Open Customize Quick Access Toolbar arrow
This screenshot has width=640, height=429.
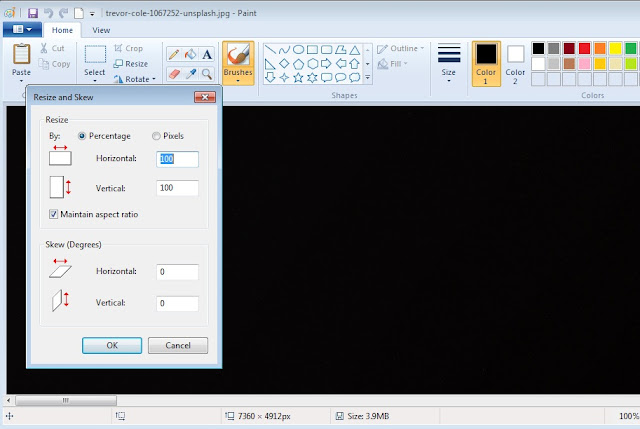(92, 13)
